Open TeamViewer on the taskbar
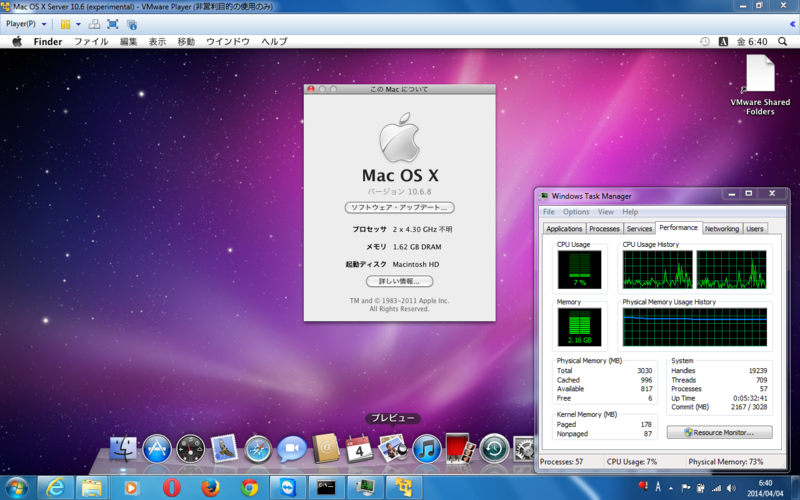 [x=287, y=488]
